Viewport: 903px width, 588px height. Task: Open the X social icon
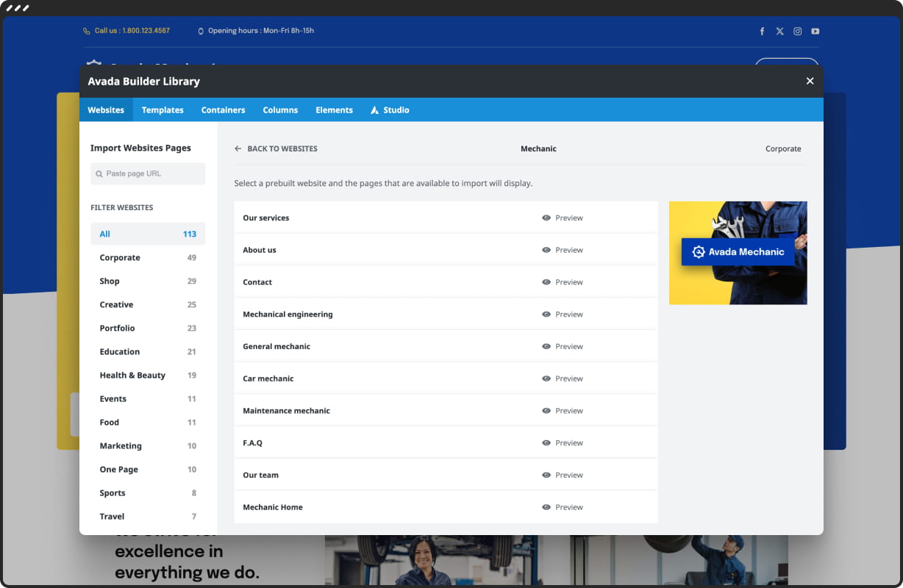[779, 32]
